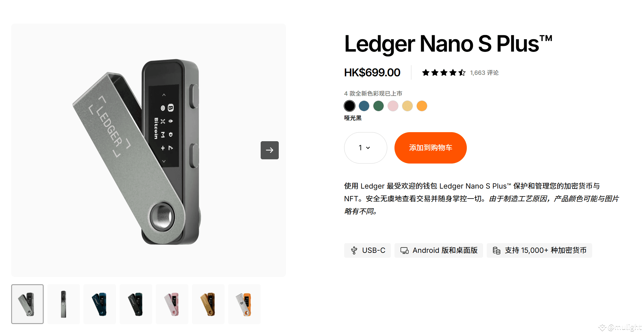The height and width of the screenshot is (334, 644).
Task: Choose the pale gold color swatch
Action: [407, 106]
